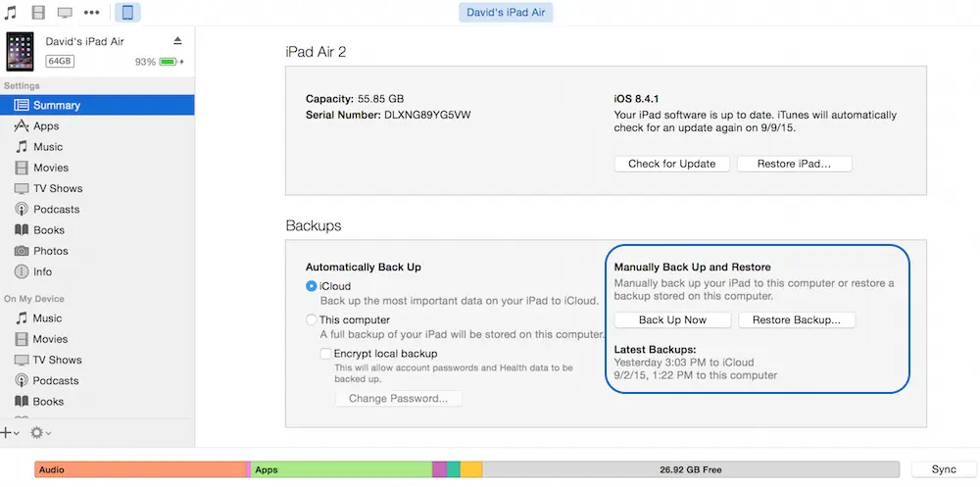980x487 pixels.
Task: Eject David's iPad Air
Action: (x=177, y=41)
